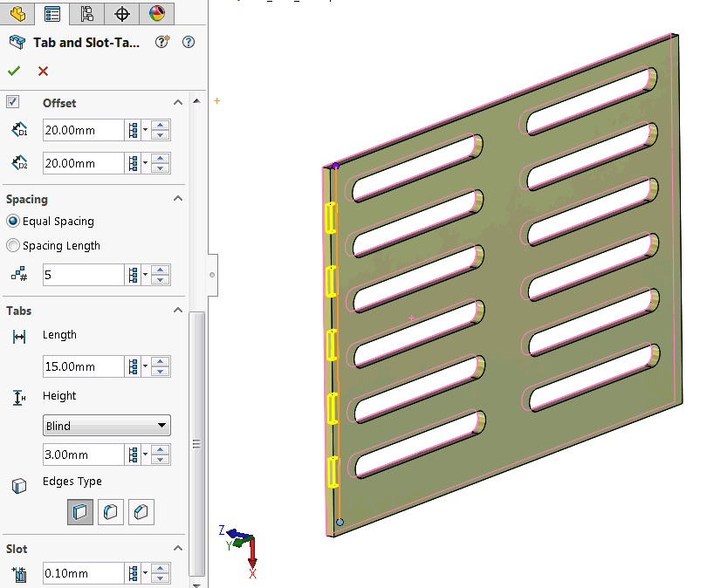
Task: Collapse the Offset section
Action: [178, 102]
